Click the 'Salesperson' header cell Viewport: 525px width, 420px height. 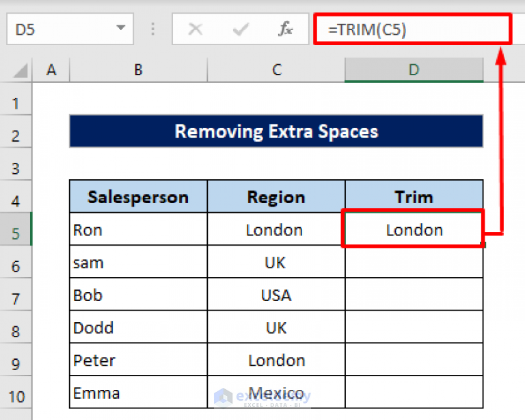click(x=138, y=196)
